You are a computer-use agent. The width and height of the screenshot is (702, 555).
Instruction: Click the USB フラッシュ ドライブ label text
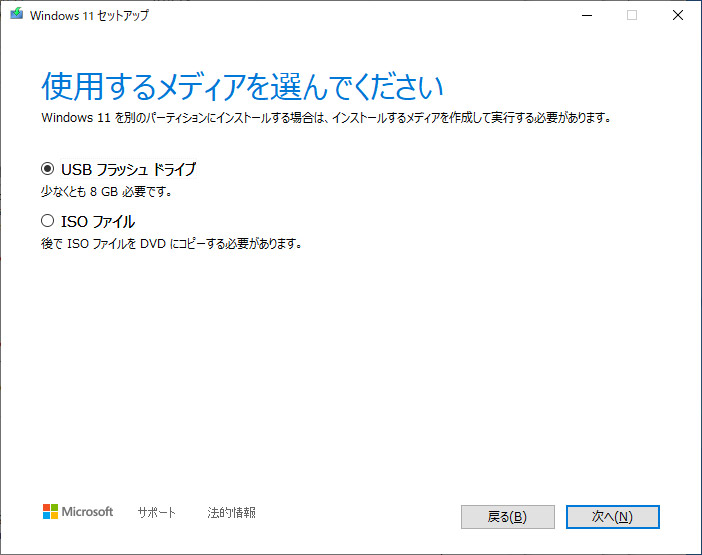point(128,169)
